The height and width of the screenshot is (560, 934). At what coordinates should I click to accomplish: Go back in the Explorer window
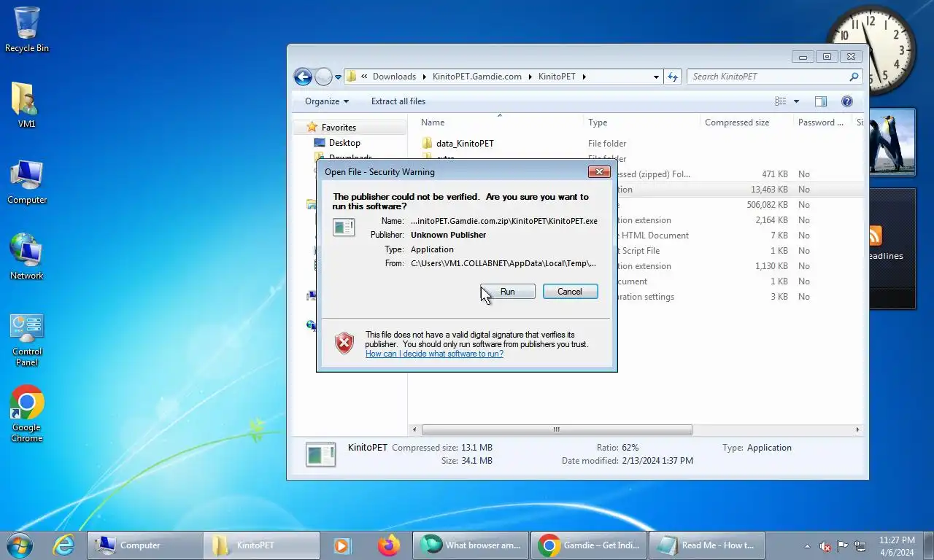303,77
